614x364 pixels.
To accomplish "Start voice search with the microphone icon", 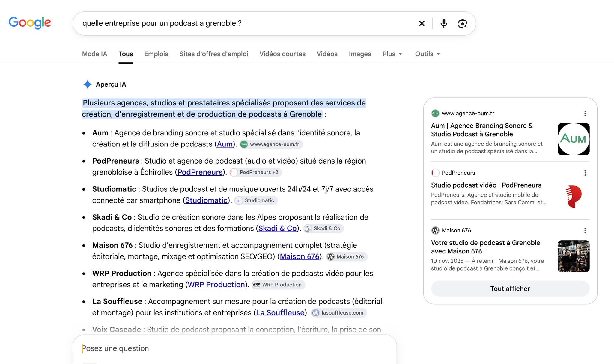I will pos(444,23).
